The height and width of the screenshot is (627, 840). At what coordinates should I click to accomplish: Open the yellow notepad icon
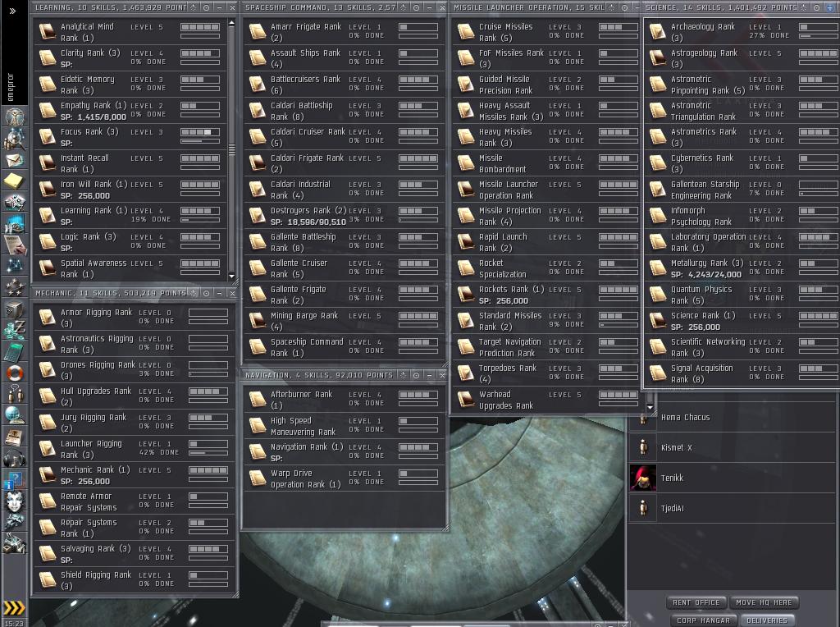14,181
